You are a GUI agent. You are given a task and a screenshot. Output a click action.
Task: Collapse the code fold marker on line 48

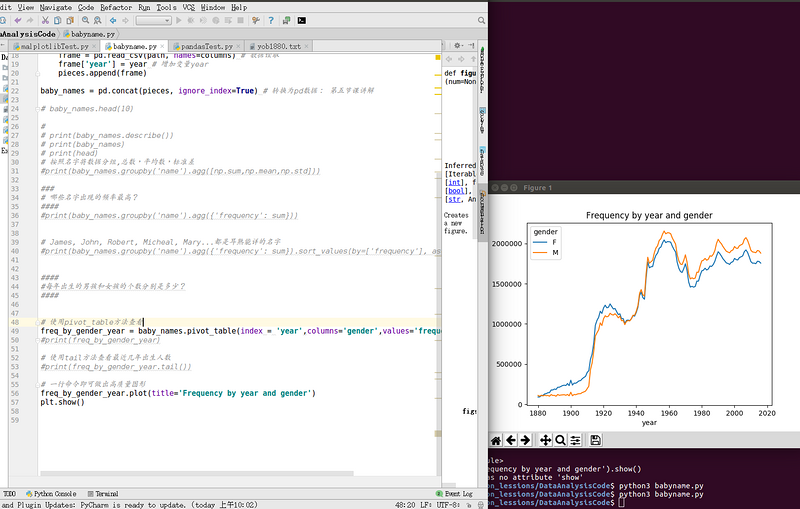[37, 322]
